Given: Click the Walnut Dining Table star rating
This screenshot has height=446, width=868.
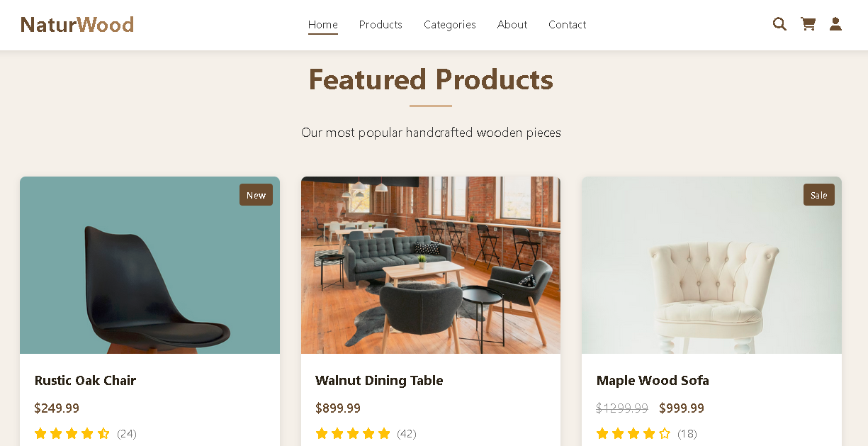Looking at the screenshot, I should tap(353, 433).
